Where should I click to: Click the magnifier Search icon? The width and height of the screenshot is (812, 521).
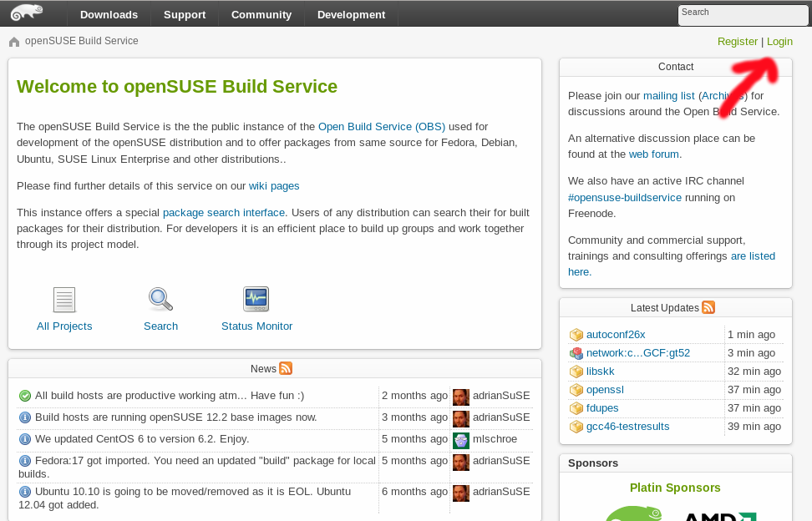[160, 299]
